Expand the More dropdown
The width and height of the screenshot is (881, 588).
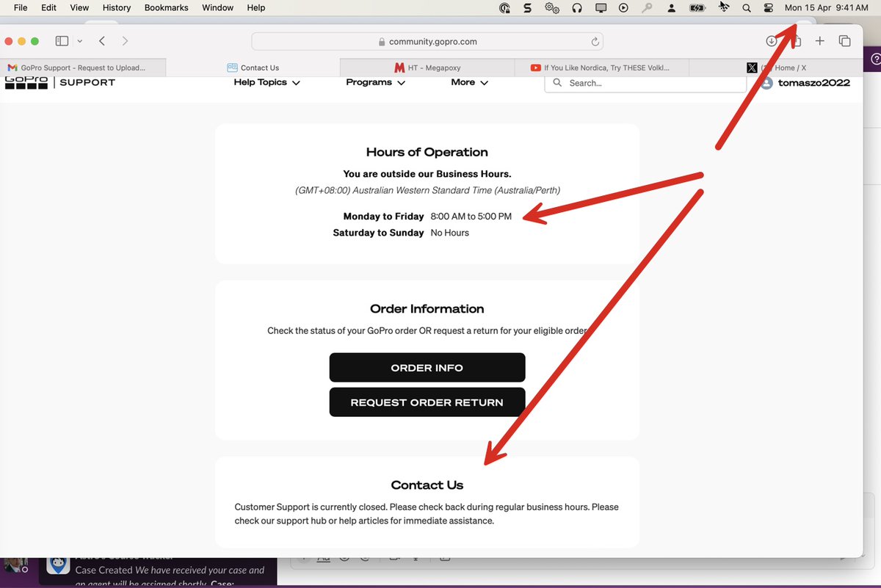tap(470, 82)
